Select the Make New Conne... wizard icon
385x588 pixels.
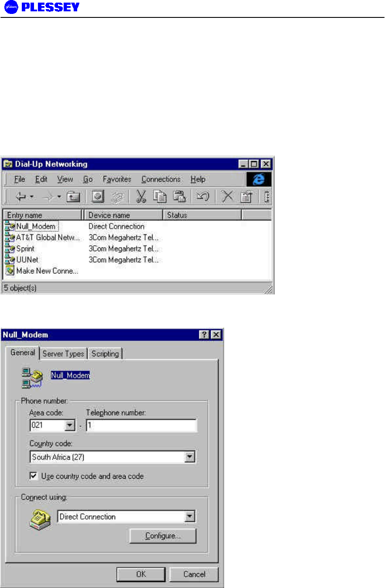(x=10, y=271)
